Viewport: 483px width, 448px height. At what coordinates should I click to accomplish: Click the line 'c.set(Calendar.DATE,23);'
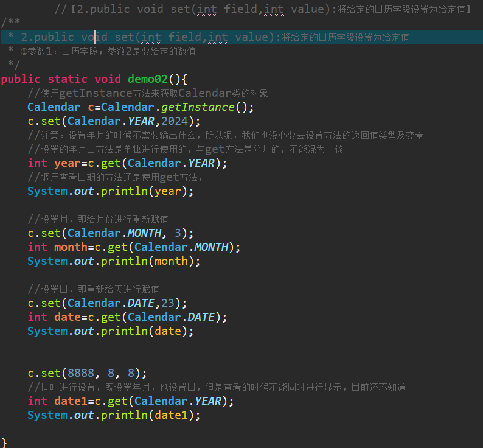(x=107, y=303)
